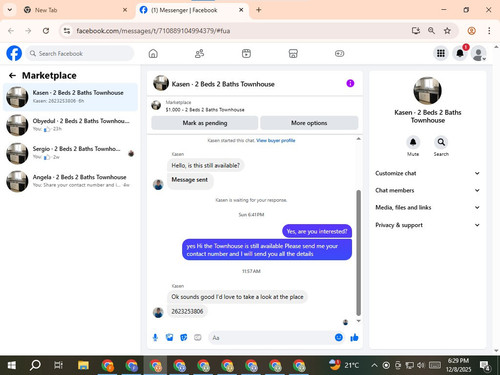Image resolution: width=500 pixels, height=375 pixels.
Task: Search in conversation magnifier icon
Action: (441, 142)
